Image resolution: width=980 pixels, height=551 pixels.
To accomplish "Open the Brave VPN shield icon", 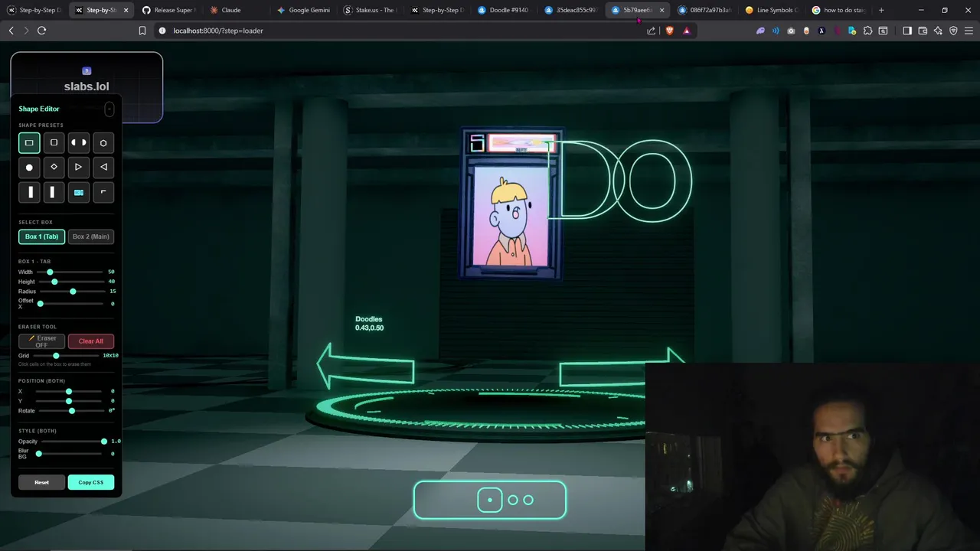I will click(x=953, y=31).
